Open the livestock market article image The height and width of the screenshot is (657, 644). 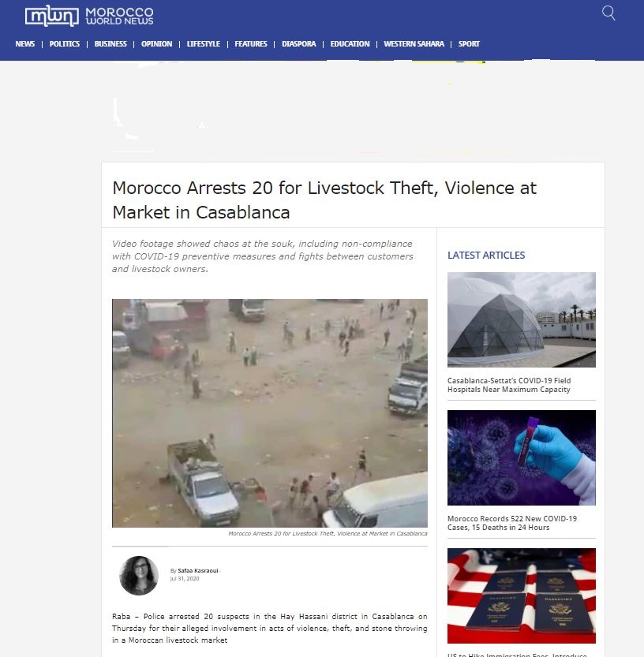pyautogui.click(x=270, y=413)
